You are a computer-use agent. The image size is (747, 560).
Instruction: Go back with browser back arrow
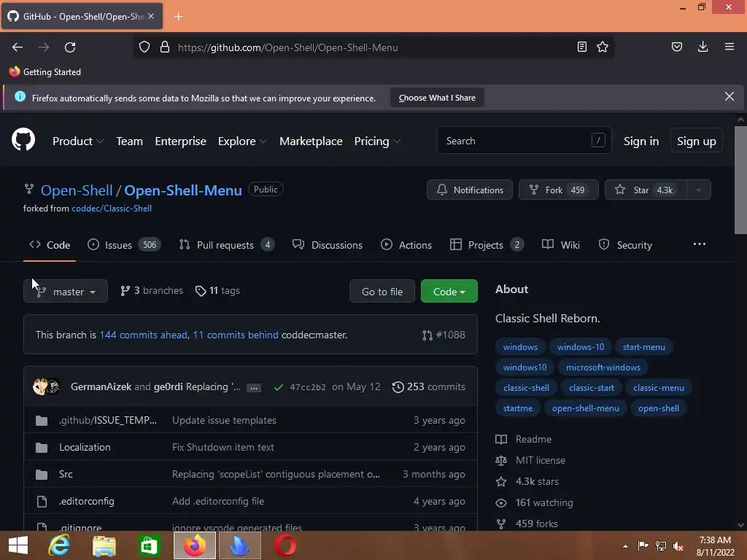click(x=18, y=47)
